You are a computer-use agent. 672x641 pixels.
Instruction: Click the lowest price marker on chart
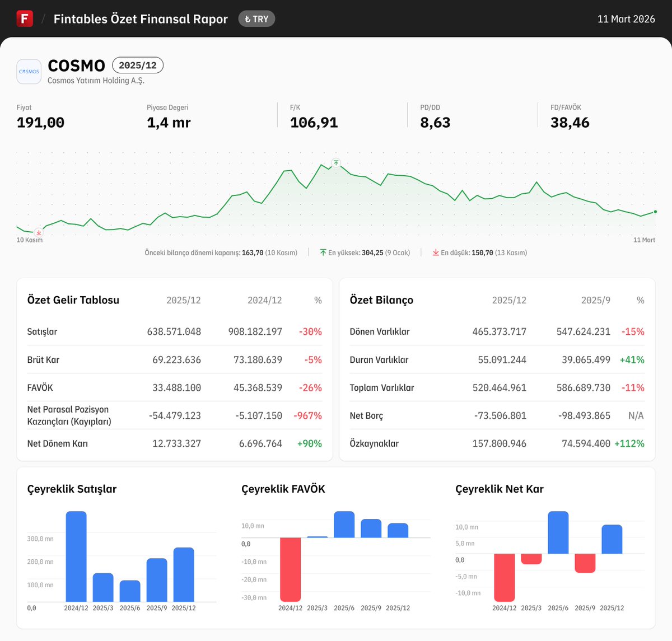coord(39,232)
